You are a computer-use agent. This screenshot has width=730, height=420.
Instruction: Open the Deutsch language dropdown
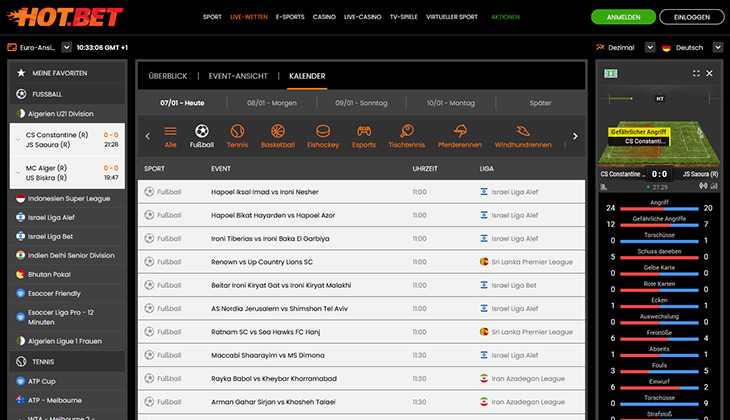[718, 47]
